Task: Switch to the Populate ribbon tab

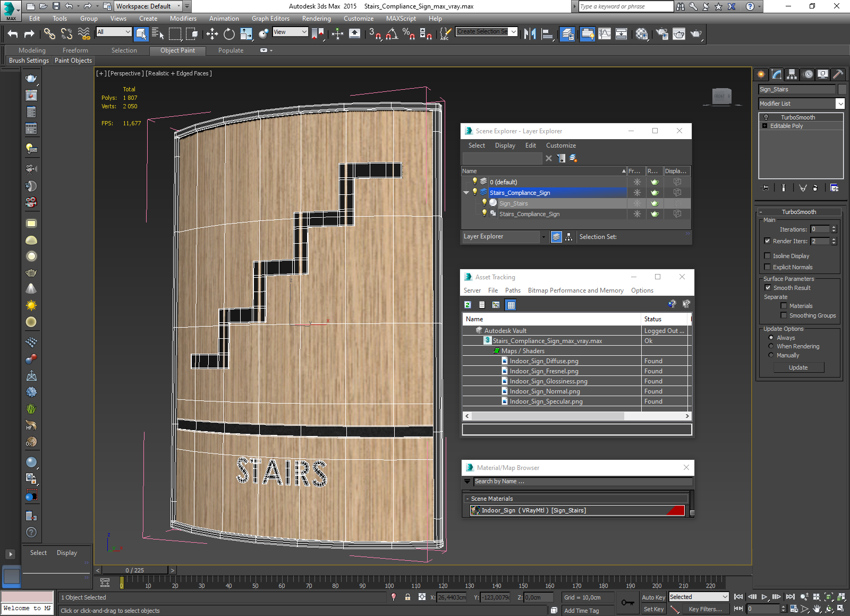Action: pyautogui.click(x=231, y=50)
